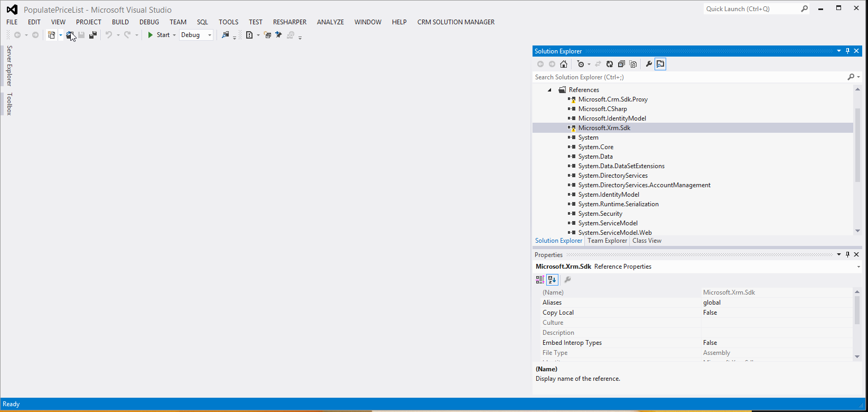This screenshot has width=868, height=412.
Task: Click the Quick Launch search magnifier icon
Action: point(804,8)
